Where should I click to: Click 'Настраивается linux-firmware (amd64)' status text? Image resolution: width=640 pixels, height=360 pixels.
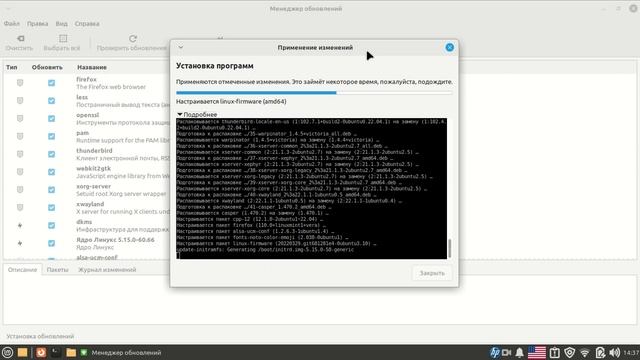231,101
